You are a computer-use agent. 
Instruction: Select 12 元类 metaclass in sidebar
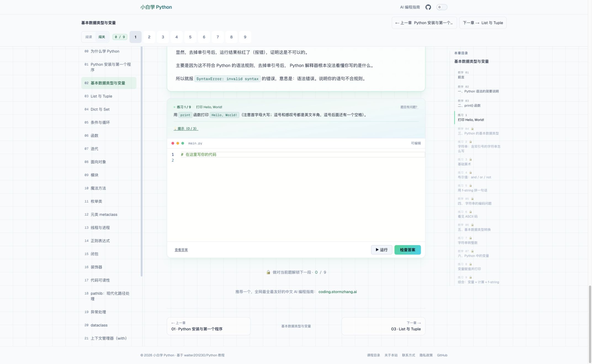click(109, 215)
